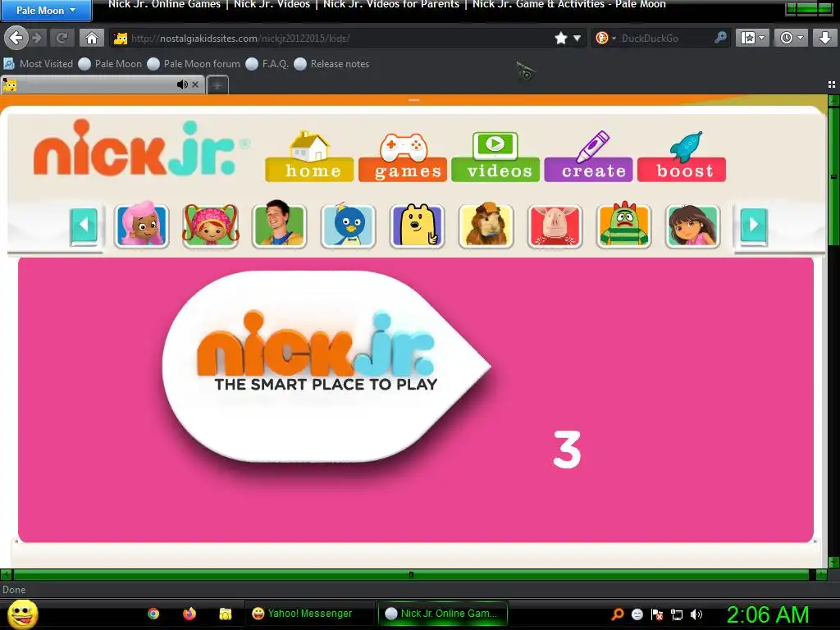Close the current Nick Jr. tab

pyautogui.click(x=195, y=84)
